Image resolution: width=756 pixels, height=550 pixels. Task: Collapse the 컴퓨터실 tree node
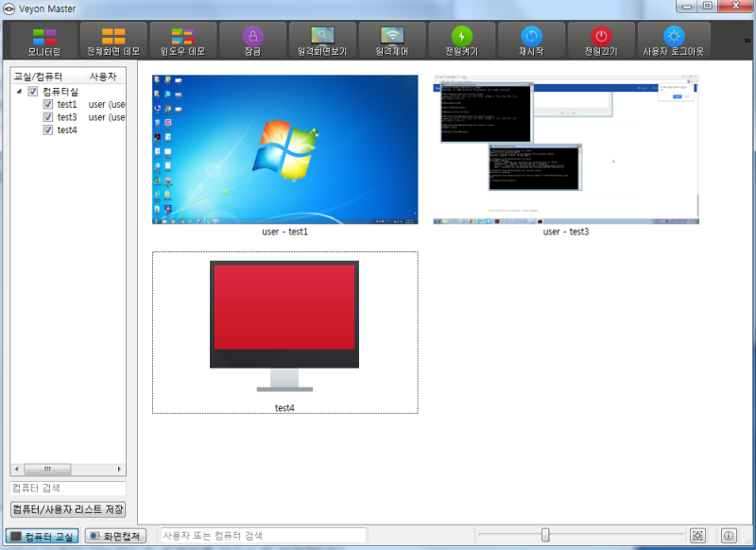click(x=19, y=91)
